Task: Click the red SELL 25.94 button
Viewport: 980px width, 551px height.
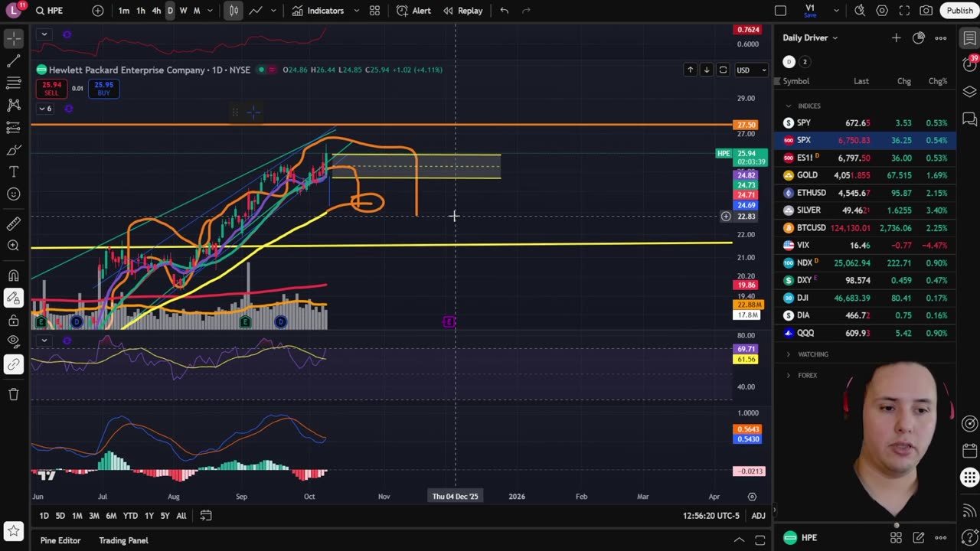Action: (x=51, y=88)
